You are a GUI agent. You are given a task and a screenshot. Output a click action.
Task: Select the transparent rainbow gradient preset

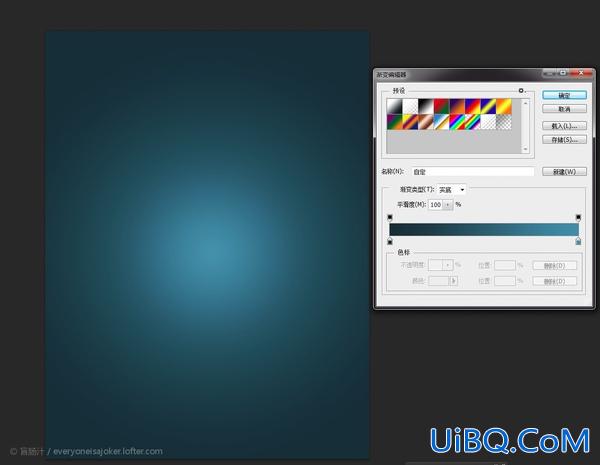click(x=473, y=122)
